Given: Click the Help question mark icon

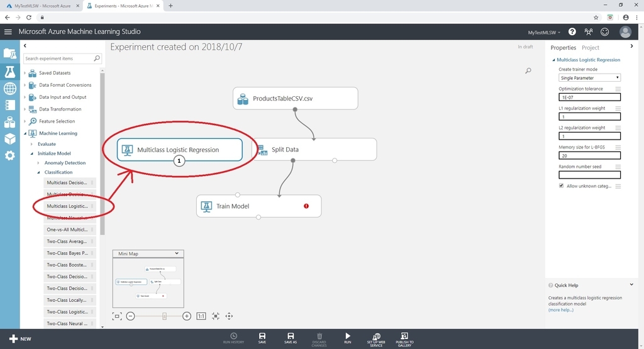Looking at the screenshot, I should point(572,31).
